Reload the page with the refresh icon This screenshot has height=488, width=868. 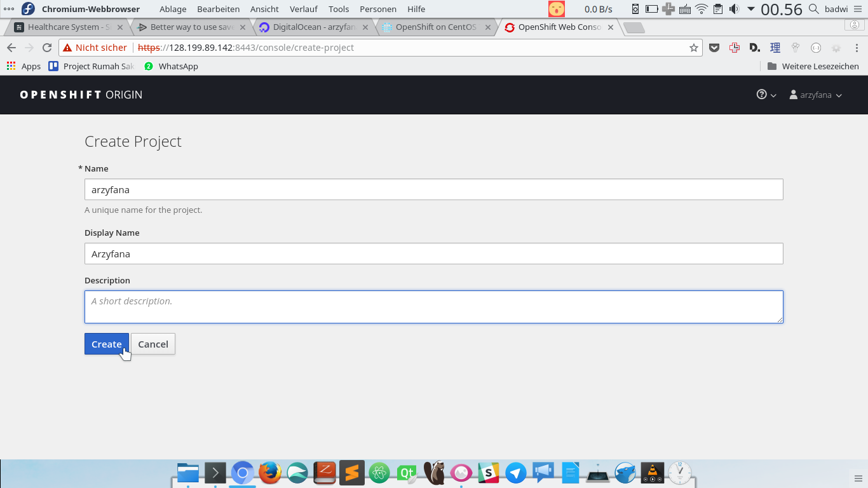(x=47, y=48)
